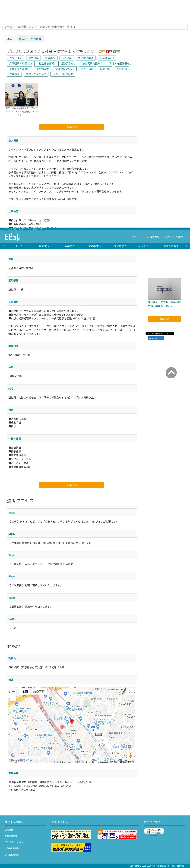This screenshot has width=190, height=868.
Task: Open 求職者利用規約 footer link
Action: pyautogui.click(x=12, y=848)
